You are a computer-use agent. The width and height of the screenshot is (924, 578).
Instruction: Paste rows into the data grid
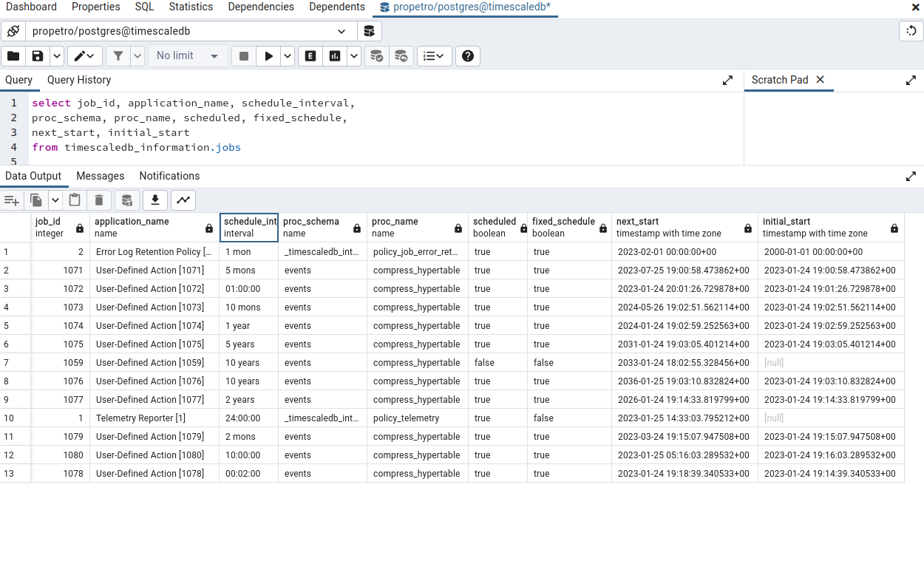click(x=74, y=200)
